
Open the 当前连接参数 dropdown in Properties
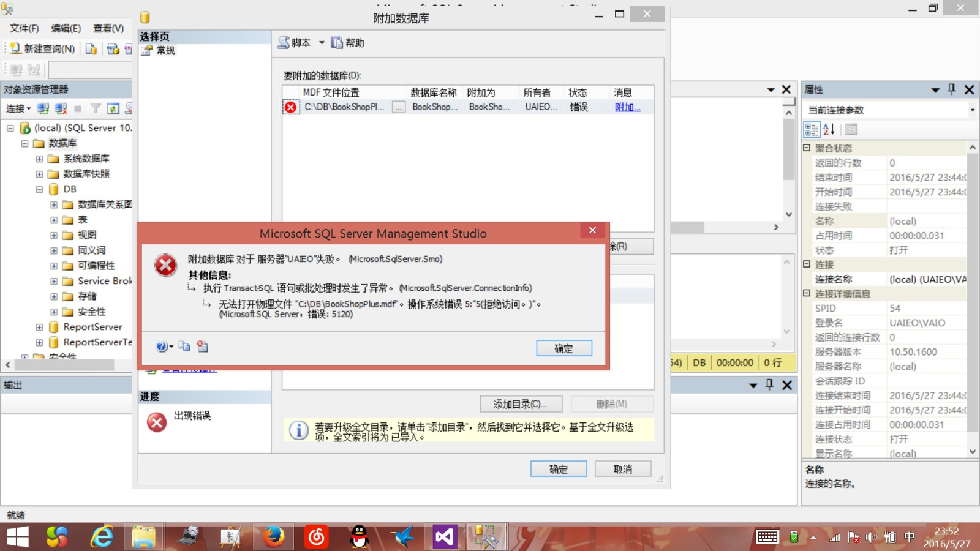tap(972, 110)
